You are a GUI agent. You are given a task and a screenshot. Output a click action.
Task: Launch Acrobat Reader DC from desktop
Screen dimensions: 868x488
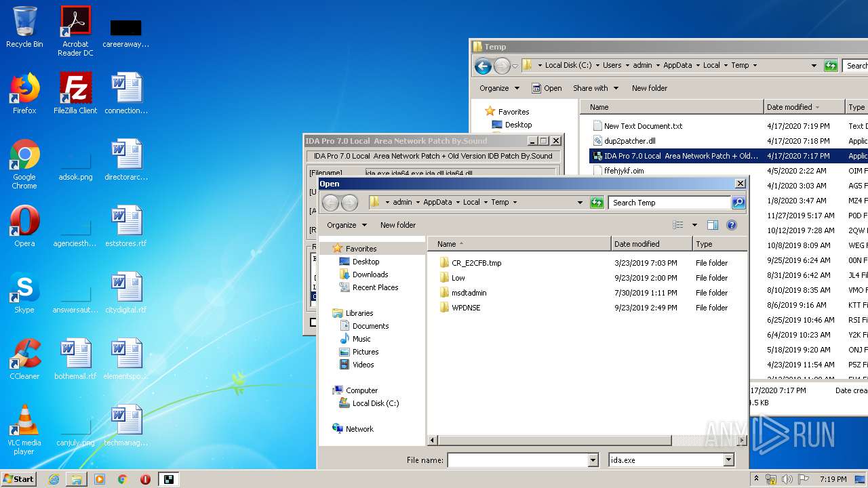coord(75,30)
